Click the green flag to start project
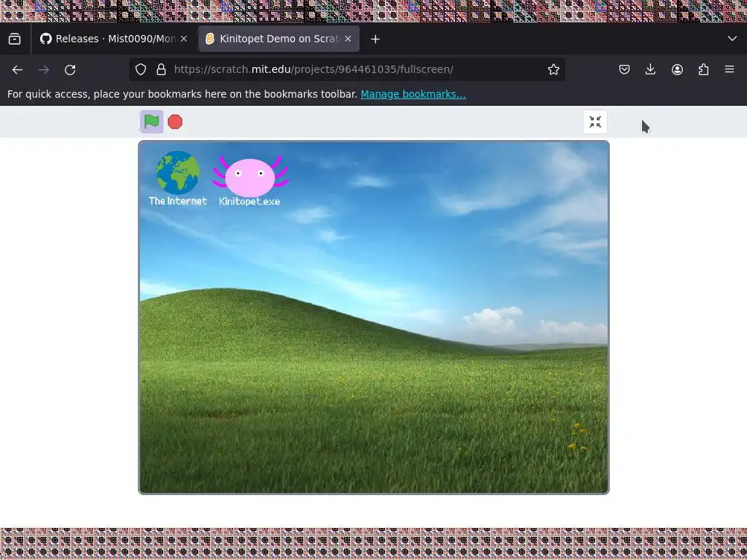 click(x=152, y=122)
